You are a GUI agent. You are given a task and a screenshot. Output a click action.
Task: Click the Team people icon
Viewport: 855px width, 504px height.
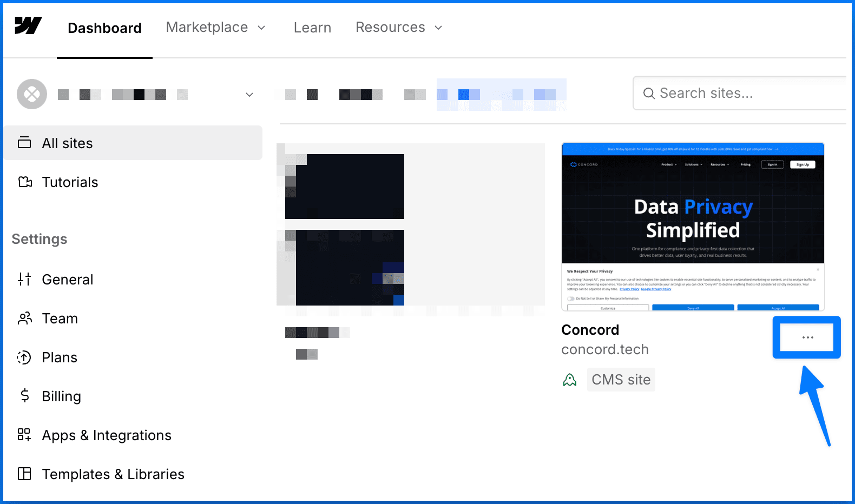point(25,318)
